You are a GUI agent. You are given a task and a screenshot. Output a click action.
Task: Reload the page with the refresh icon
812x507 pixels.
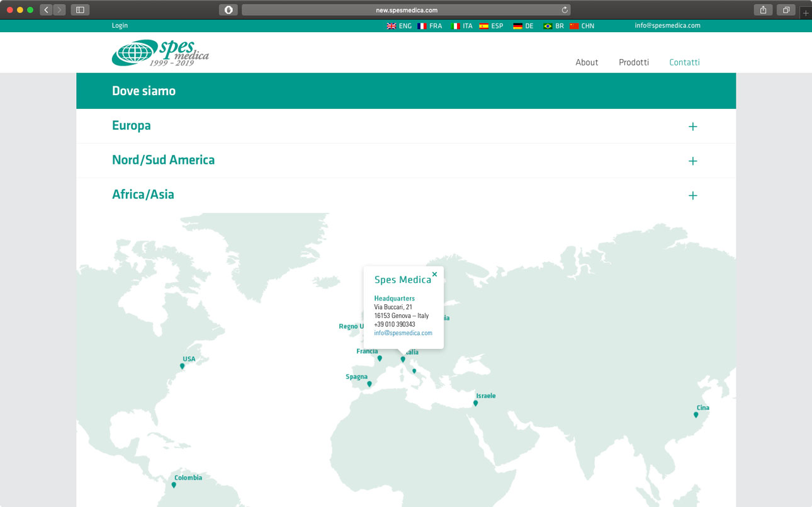[565, 10]
